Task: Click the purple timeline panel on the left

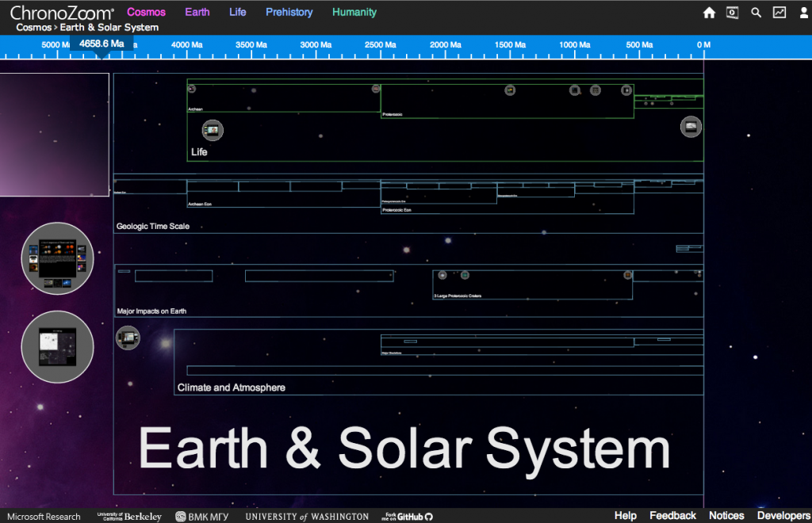Action: pyautogui.click(x=55, y=135)
